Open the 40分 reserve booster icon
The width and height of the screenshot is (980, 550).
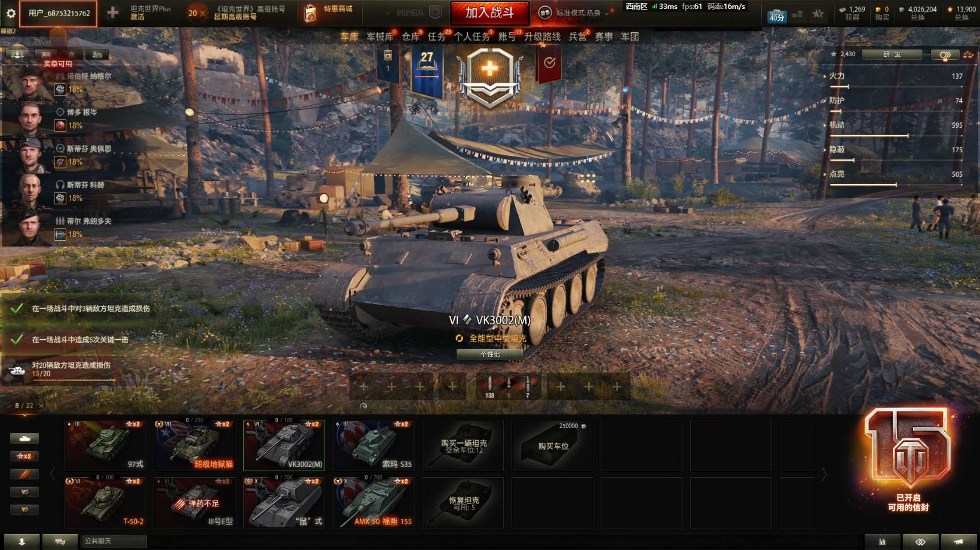tap(776, 15)
